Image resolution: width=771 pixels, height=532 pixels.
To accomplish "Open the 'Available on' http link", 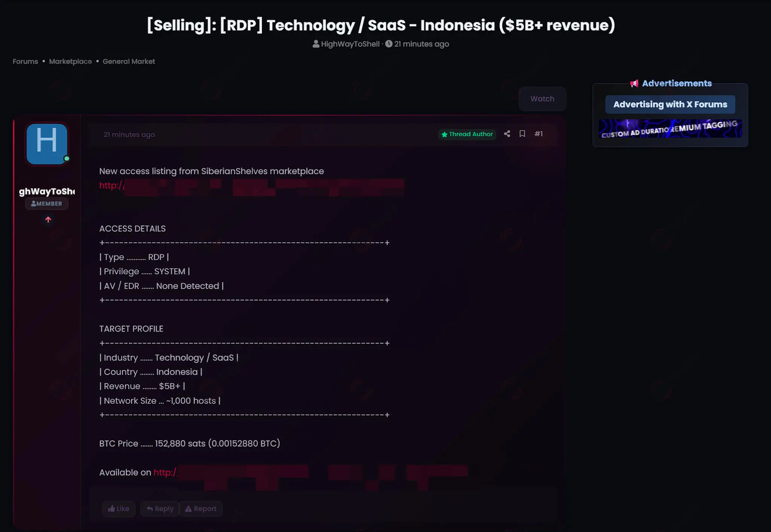I will (311, 473).
